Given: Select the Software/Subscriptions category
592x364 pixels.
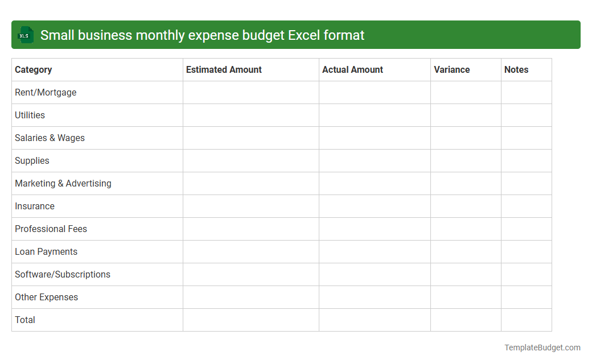Looking at the screenshot, I should pyautogui.click(x=63, y=274).
